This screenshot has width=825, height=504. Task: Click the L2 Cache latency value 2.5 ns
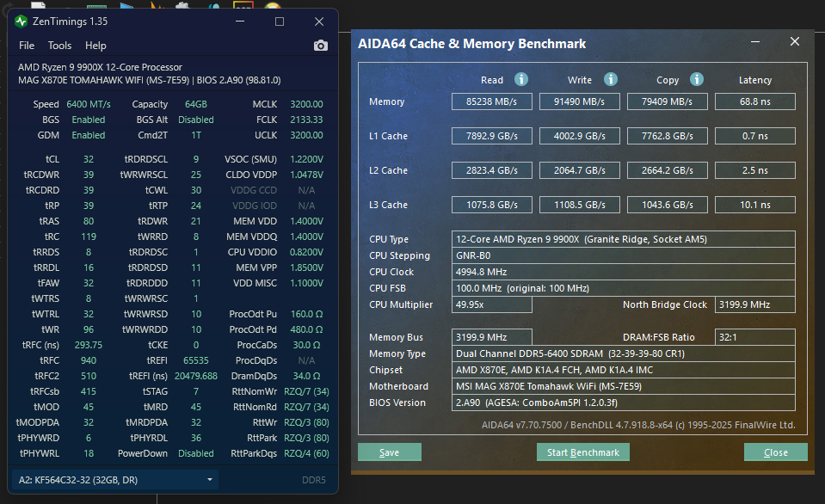(x=755, y=170)
